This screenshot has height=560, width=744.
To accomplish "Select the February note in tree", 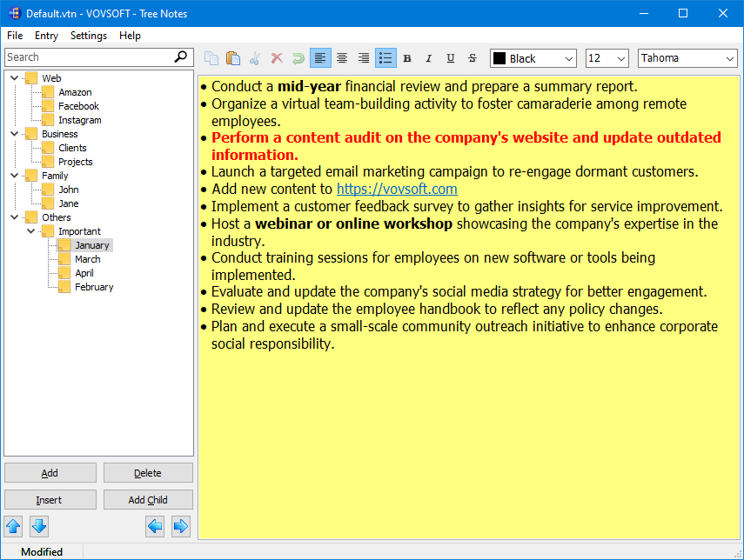I will (x=94, y=287).
